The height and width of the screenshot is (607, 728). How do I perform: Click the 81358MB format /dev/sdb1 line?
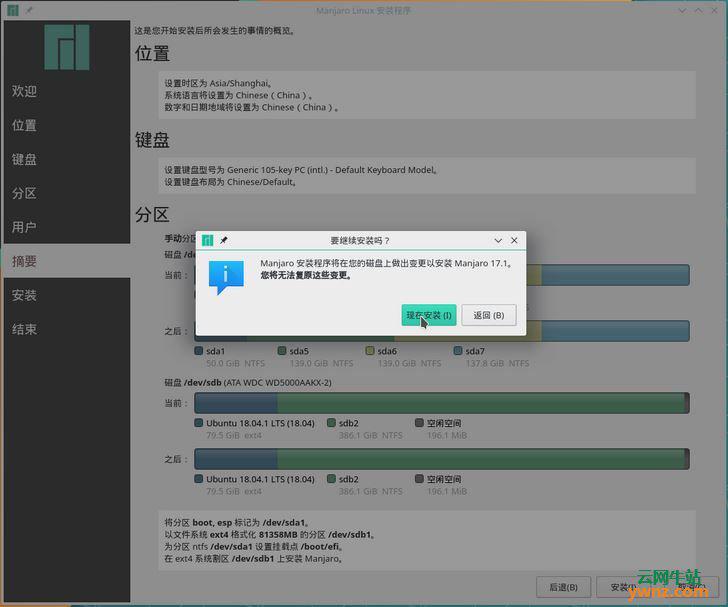269,535
